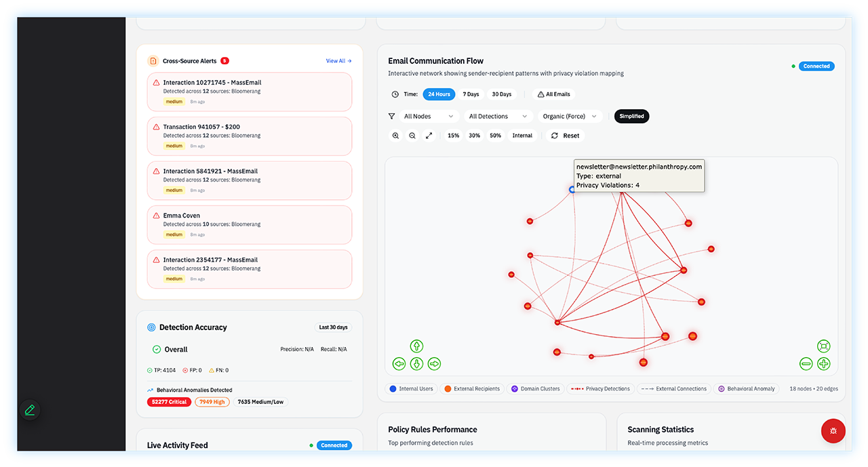Image resolution: width=868 pixels, height=467 pixels.
Task: Click the green fit-to-view graph icon
Action: (823, 346)
